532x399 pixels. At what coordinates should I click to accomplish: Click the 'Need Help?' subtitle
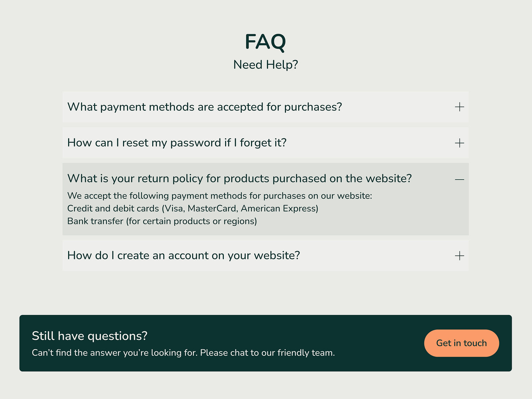coord(266,65)
